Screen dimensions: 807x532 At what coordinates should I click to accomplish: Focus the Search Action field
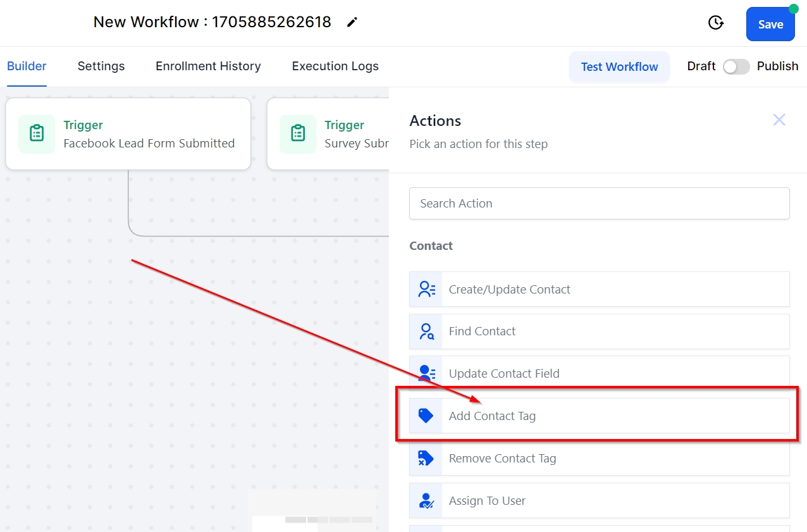[x=599, y=204]
